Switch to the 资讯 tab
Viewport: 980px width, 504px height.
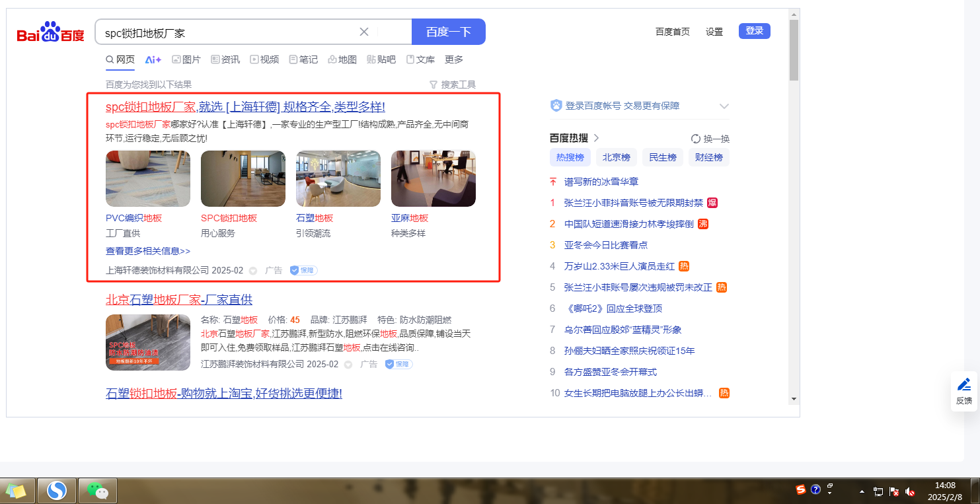[225, 59]
